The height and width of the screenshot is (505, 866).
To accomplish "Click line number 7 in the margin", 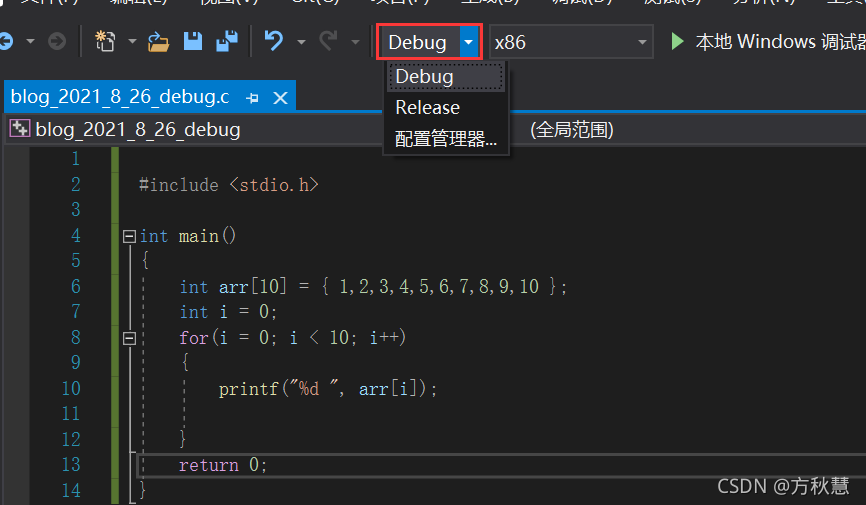I will point(76,312).
